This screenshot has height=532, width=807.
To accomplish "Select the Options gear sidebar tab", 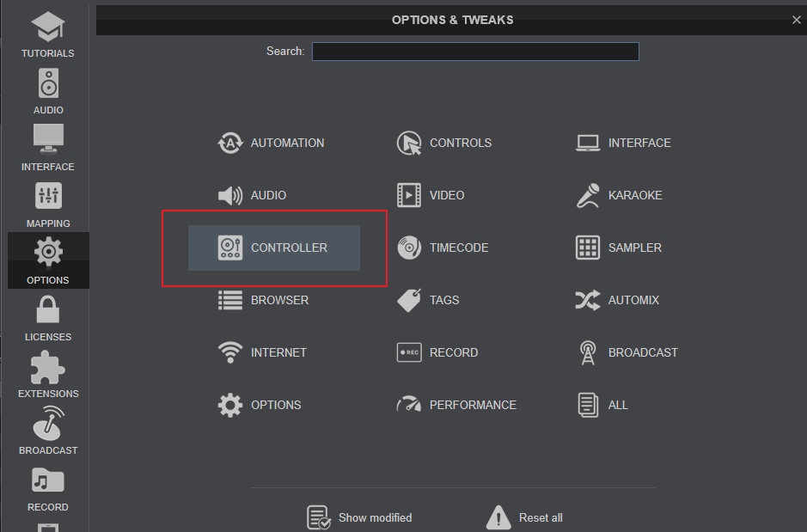I will [48, 258].
